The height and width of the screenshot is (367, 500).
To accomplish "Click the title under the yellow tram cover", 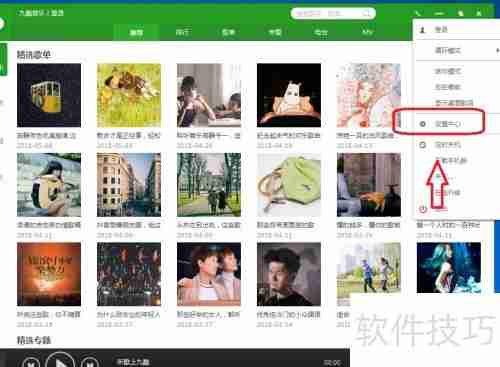I will pos(47,136).
